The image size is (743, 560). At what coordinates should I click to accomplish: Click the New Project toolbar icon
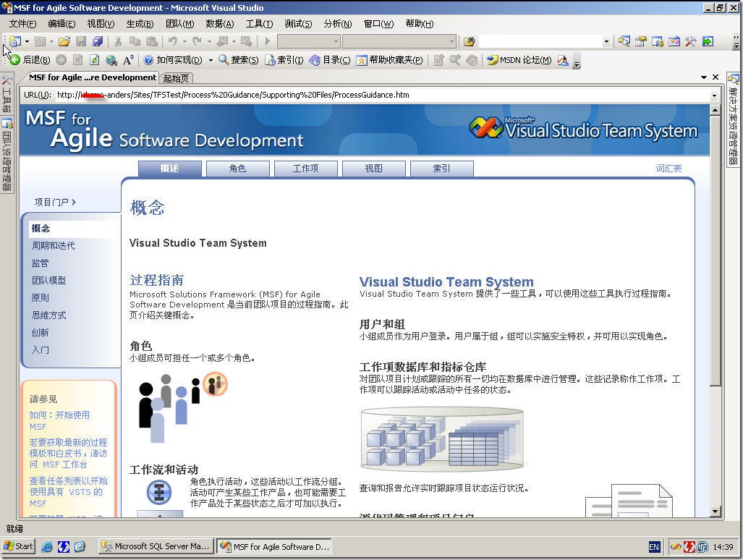pos(15,42)
